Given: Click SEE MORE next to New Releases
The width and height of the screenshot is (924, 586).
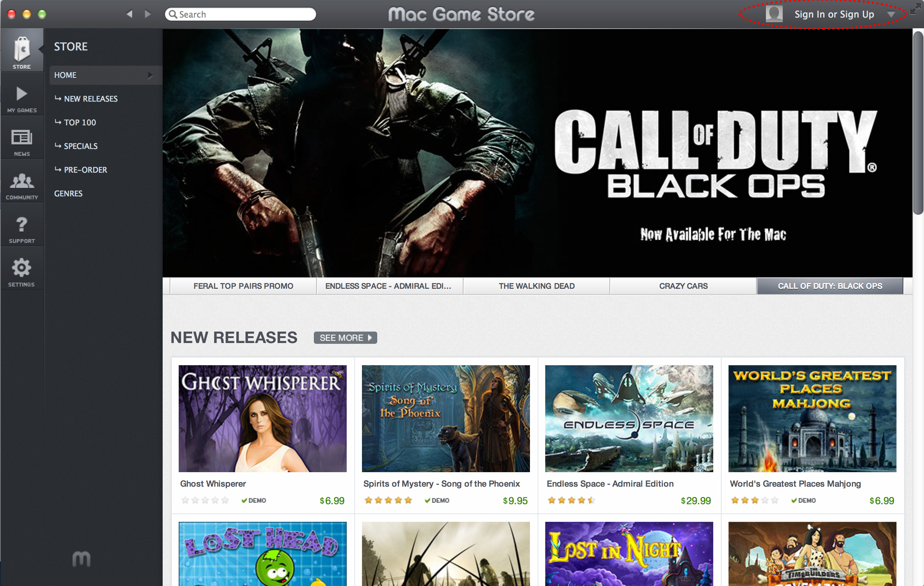Looking at the screenshot, I should [345, 338].
